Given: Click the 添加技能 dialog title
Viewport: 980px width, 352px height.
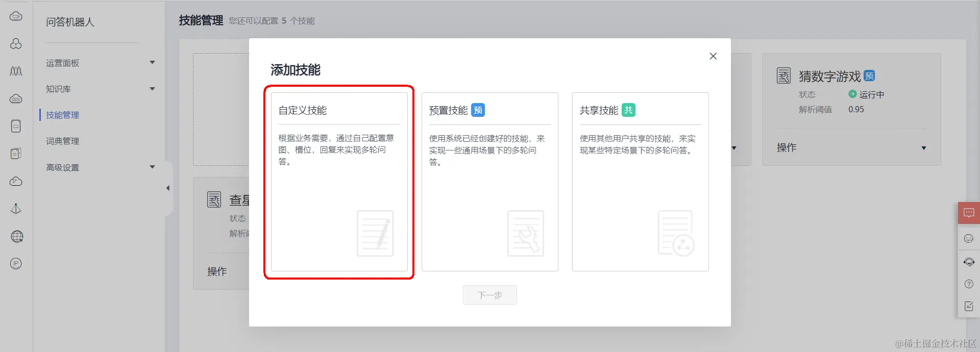Looking at the screenshot, I should (x=296, y=70).
